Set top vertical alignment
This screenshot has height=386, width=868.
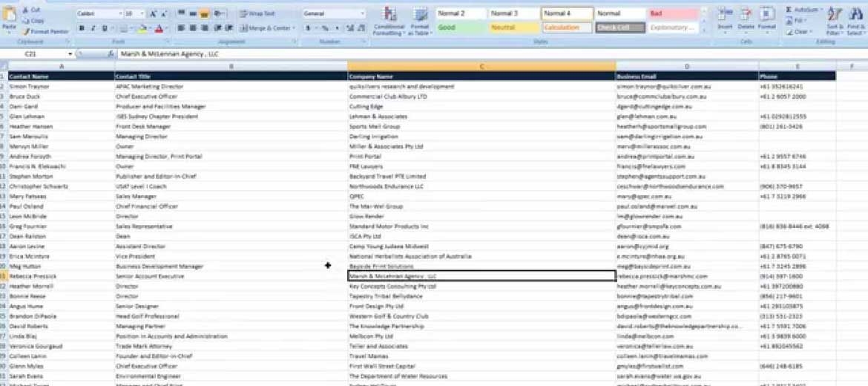182,13
